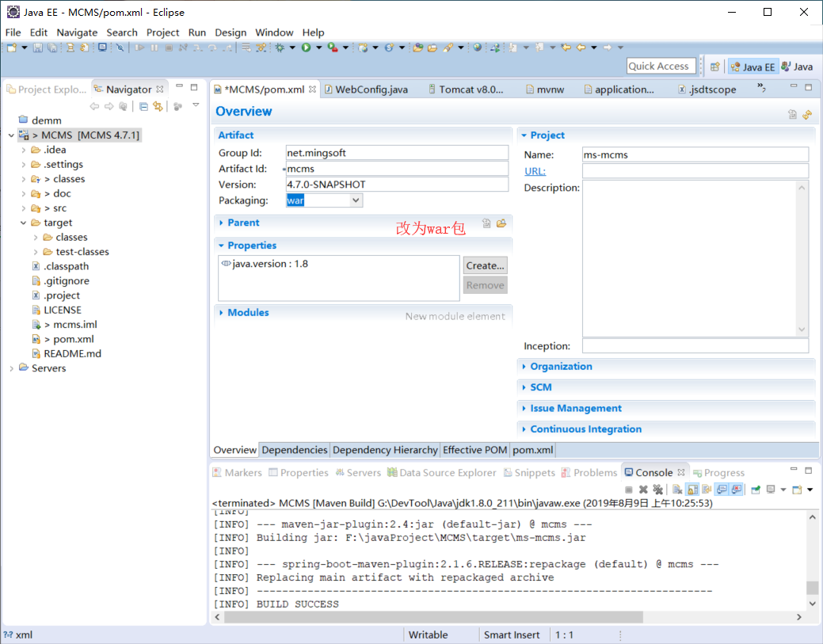Expand the Servers node in Navigator
This screenshot has height=644, width=823.
pos(12,368)
